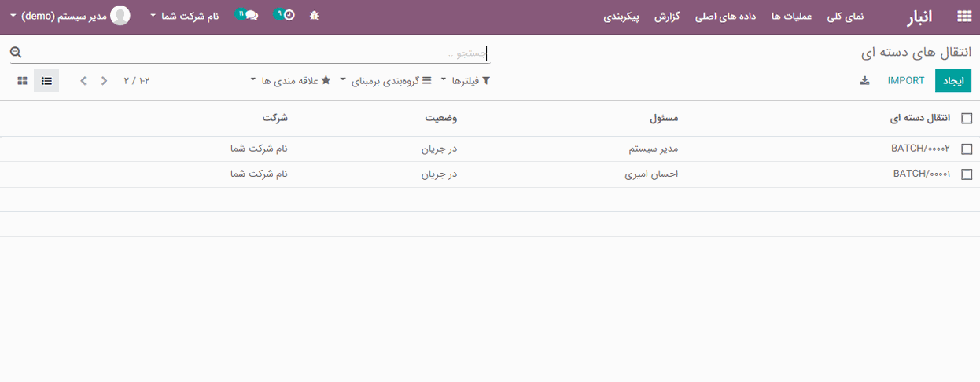Sort by شرکت column header
This screenshot has height=382, width=980.
[275, 119]
